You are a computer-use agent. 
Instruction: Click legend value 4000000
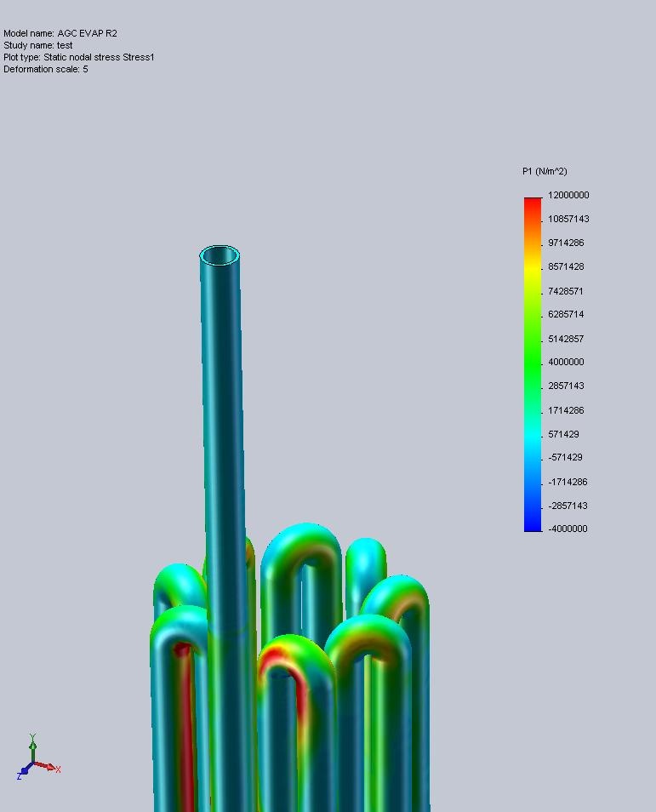pyautogui.click(x=566, y=362)
